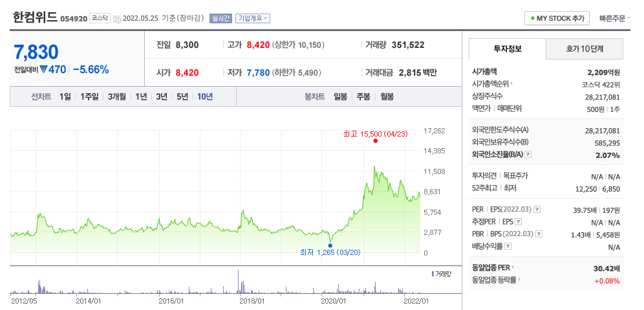Click the 하한가 5,490 text
The height and width of the screenshot is (310, 644).
click(296, 73)
